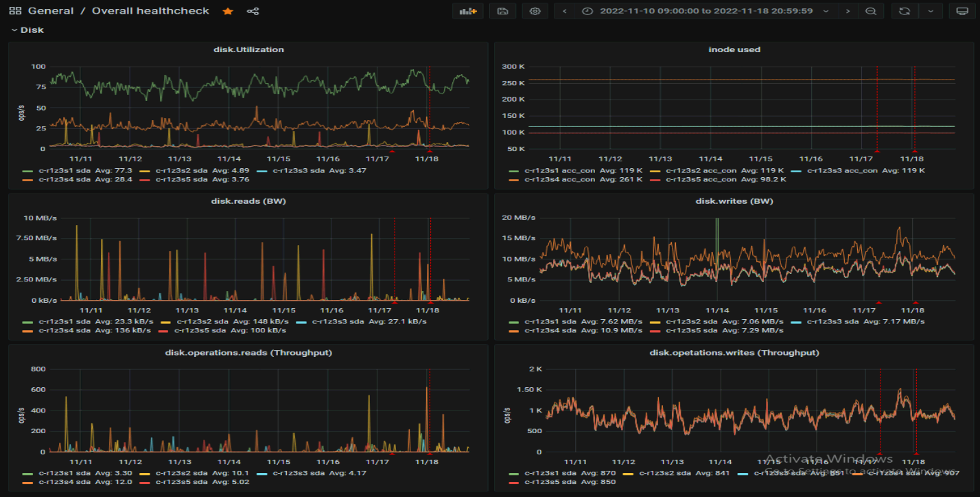Screen dimensions: 980x497
Task: Click the c-r1z3s2 sda color swatch in disk.writes legend
Action: pos(656,321)
